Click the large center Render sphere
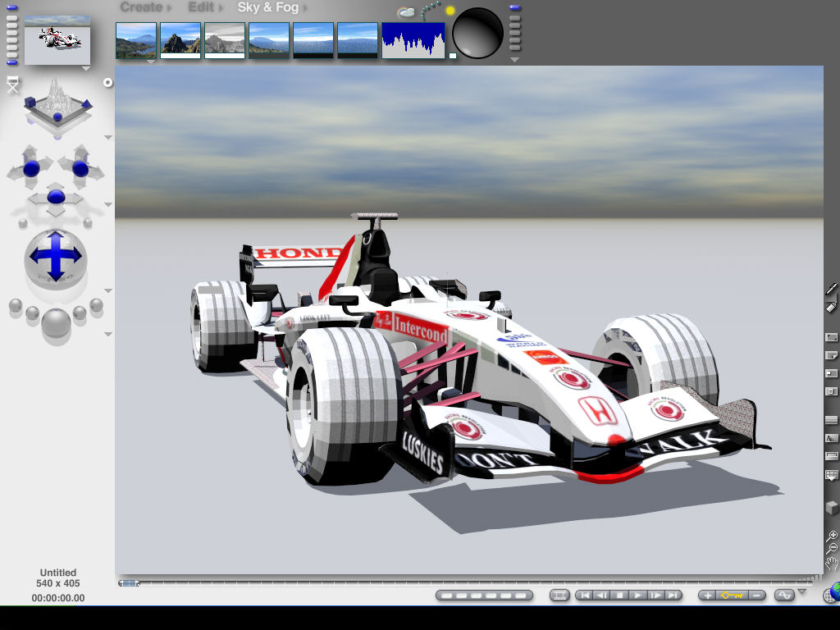840x630 pixels. (56, 322)
